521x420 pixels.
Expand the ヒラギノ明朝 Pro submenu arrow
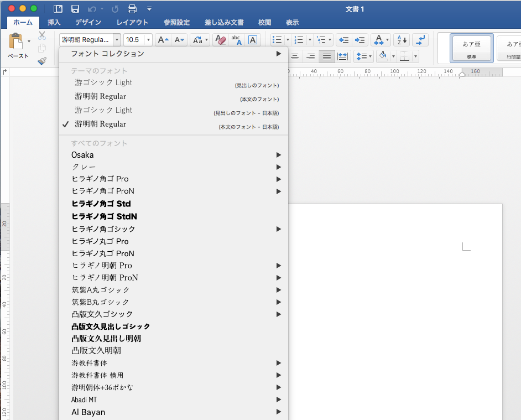tap(278, 266)
